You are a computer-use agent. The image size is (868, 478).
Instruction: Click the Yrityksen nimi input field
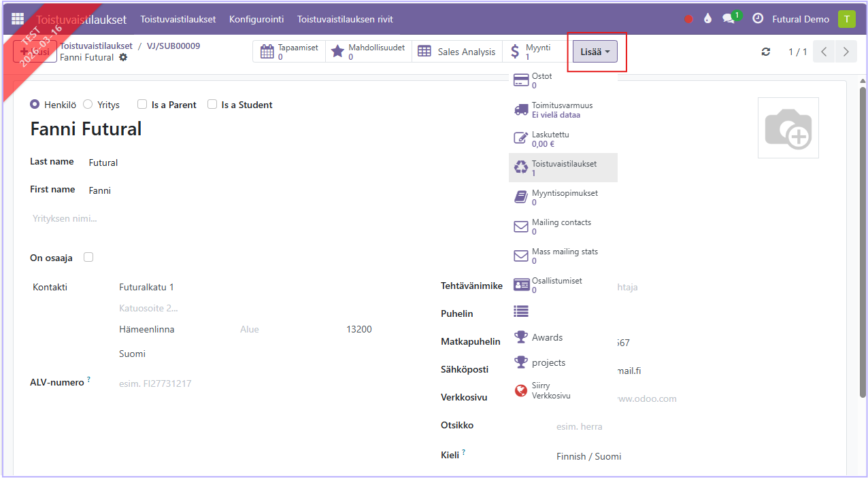click(204, 218)
